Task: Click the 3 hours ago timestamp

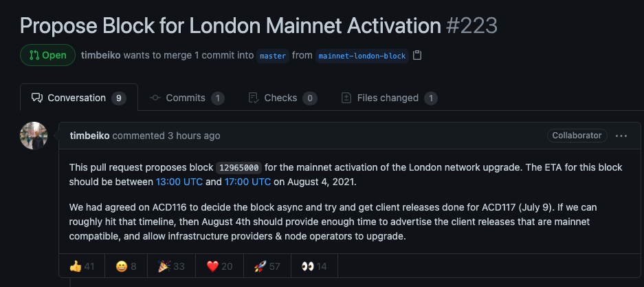Action: (x=194, y=136)
